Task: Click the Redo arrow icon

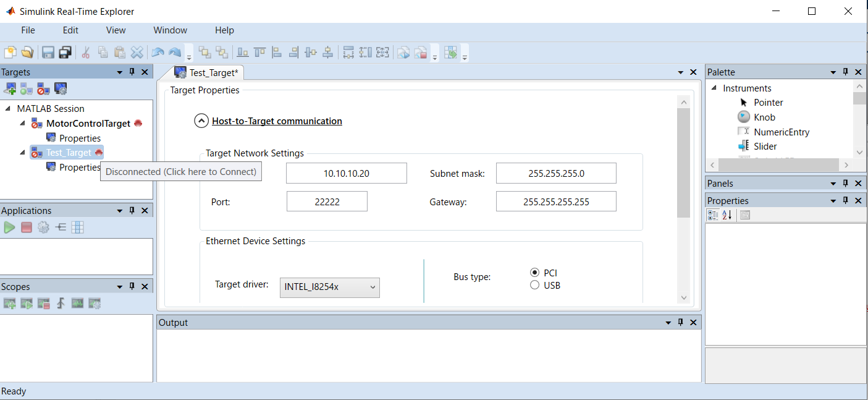Action: [175, 53]
